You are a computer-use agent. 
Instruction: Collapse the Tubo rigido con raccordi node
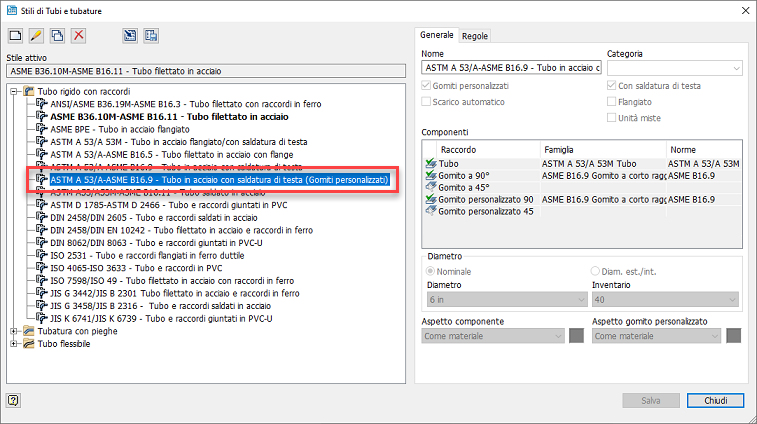[x=14, y=91]
